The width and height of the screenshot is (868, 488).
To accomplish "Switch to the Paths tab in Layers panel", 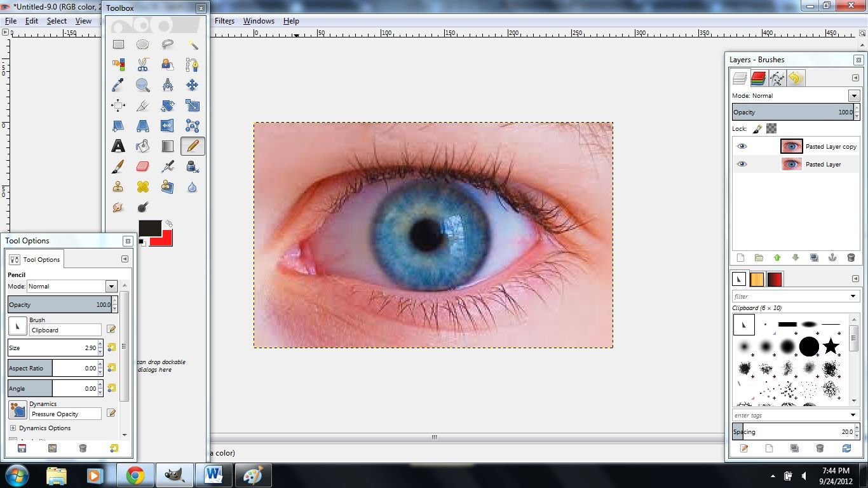I will coord(776,78).
